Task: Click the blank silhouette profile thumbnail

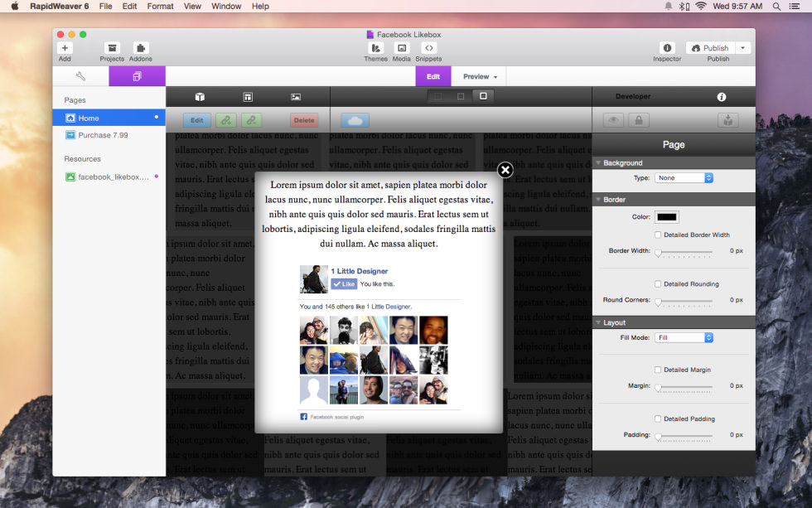Action: tap(314, 390)
